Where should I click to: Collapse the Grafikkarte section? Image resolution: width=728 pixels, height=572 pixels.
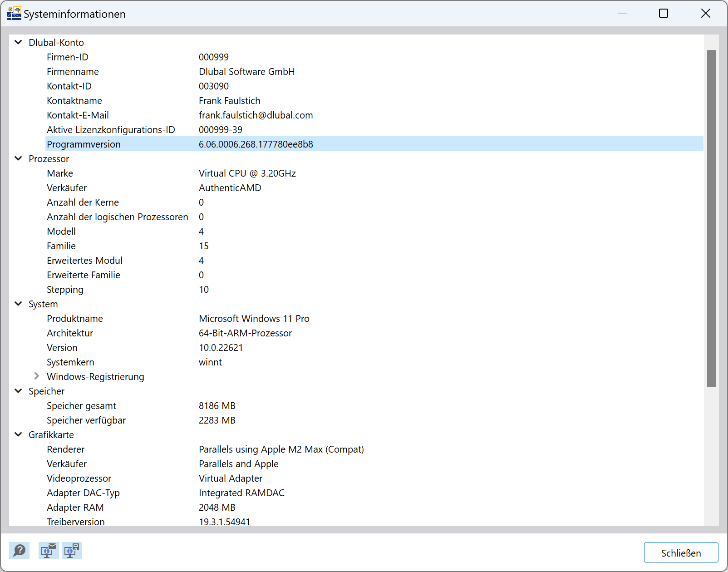[18, 434]
